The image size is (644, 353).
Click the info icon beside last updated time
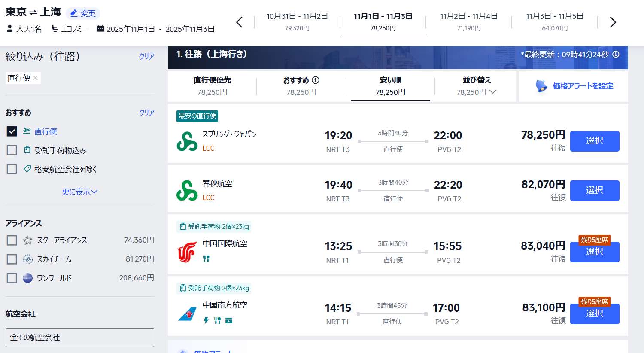click(616, 55)
